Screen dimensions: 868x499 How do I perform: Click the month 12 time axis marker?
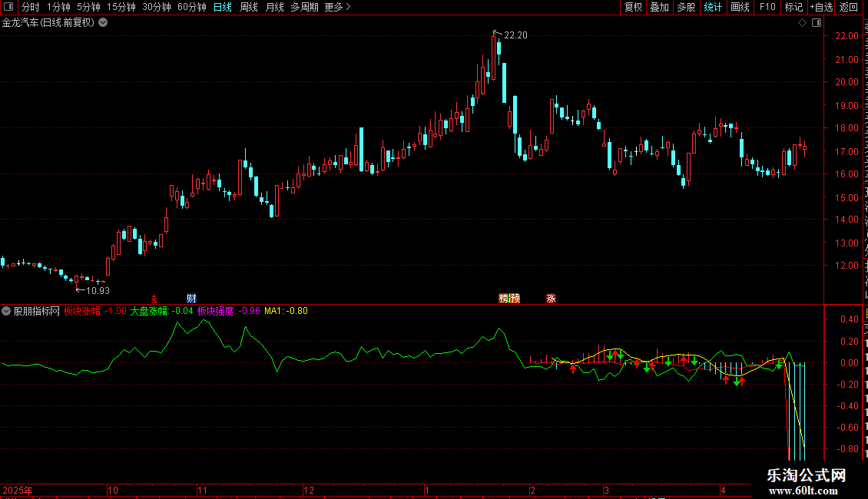pyautogui.click(x=309, y=490)
